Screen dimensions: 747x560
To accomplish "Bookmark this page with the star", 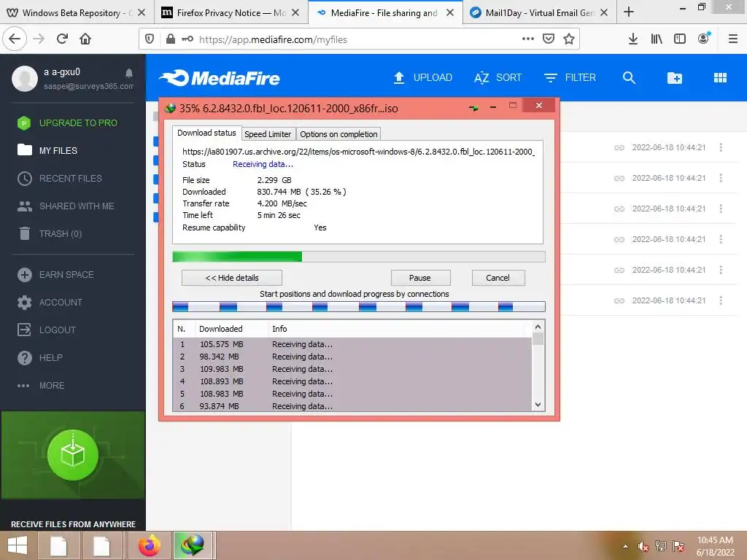I will click(569, 39).
